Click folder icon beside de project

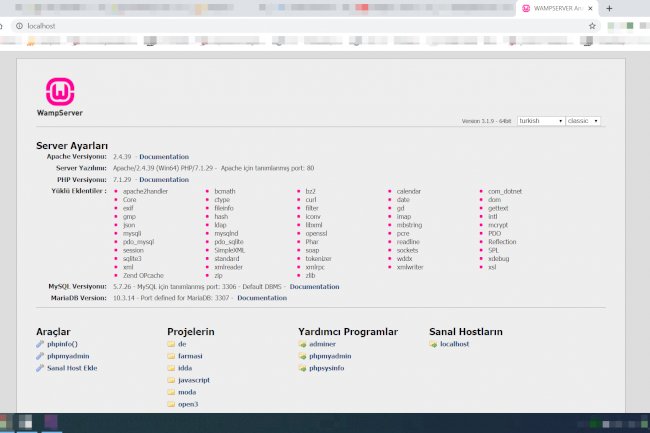pyautogui.click(x=171, y=344)
